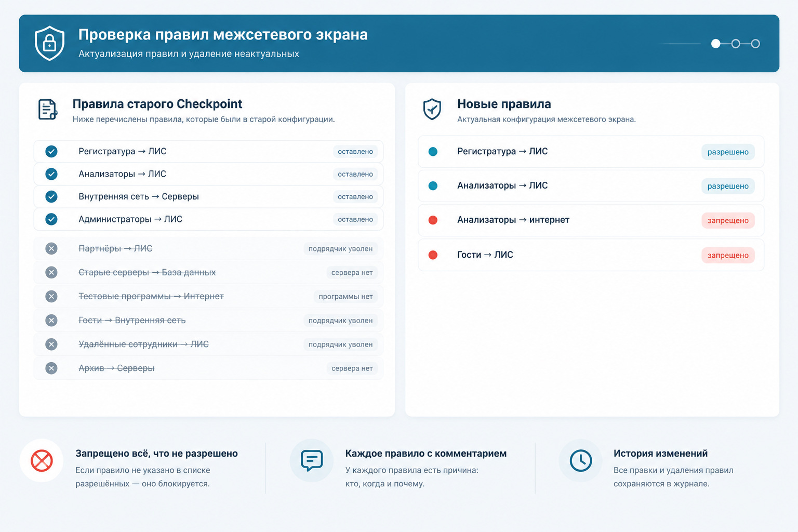This screenshot has height=532, width=798.
Task: Click the запрещено badge for Гости → ЛИС
Action: pyautogui.click(x=728, y=255)
